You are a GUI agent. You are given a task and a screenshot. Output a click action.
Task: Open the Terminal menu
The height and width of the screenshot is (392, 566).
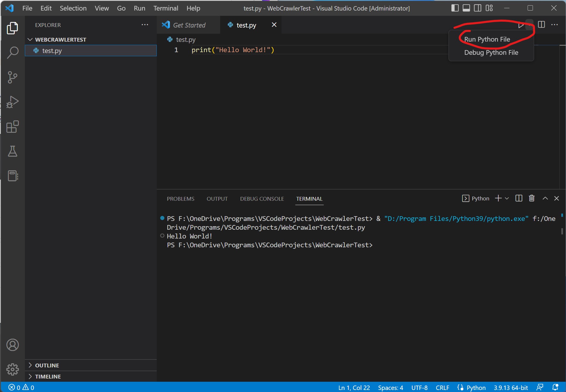166,8
